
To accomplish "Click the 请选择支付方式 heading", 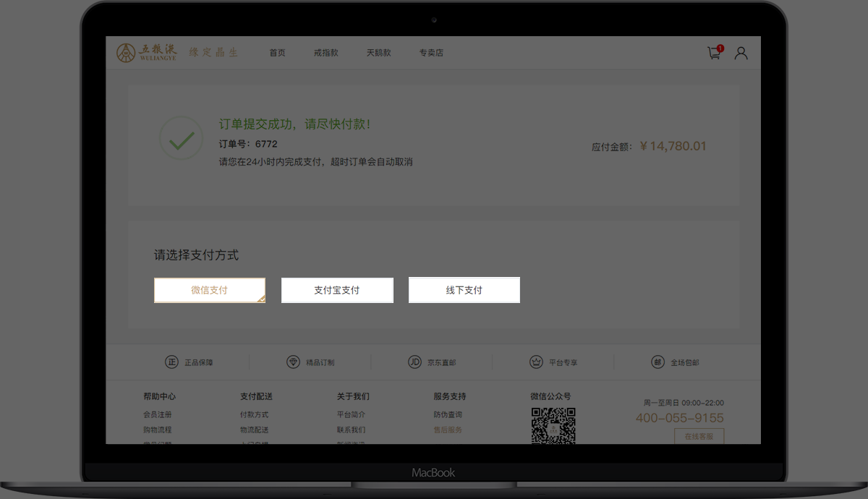I will 196,255.
